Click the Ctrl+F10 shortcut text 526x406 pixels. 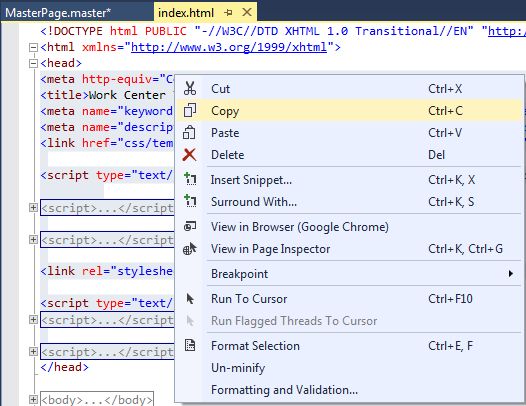450,298
